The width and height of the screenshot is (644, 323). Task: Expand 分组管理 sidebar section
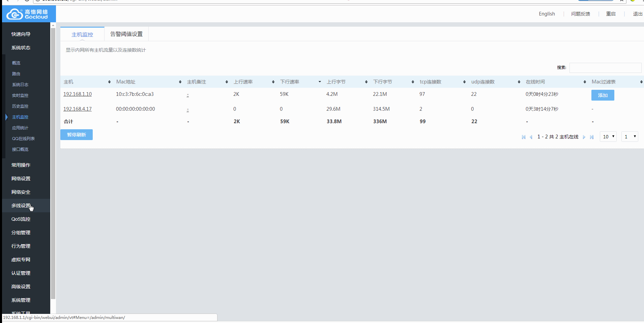21,233
